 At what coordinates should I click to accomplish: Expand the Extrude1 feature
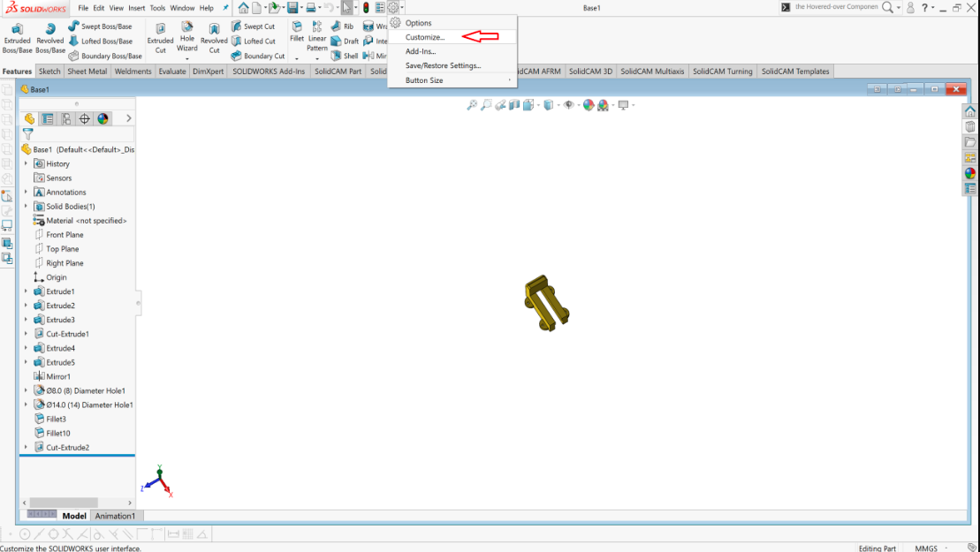[x=26, y=291]
